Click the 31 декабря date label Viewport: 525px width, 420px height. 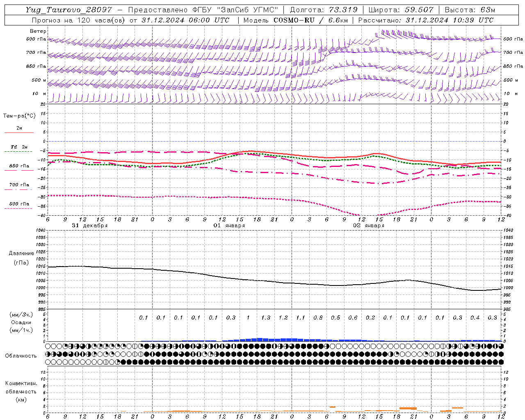[x=90, y=226]
